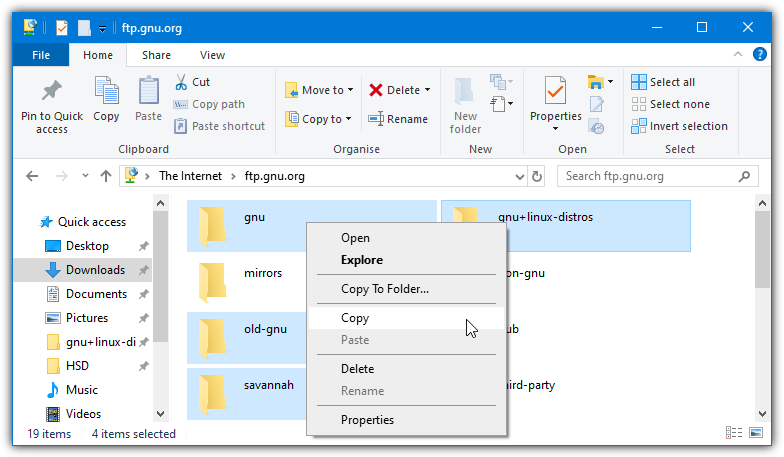The image size is (784, 457).
Task: Click the Copy path ribbon option
Action: pos(209,104)
